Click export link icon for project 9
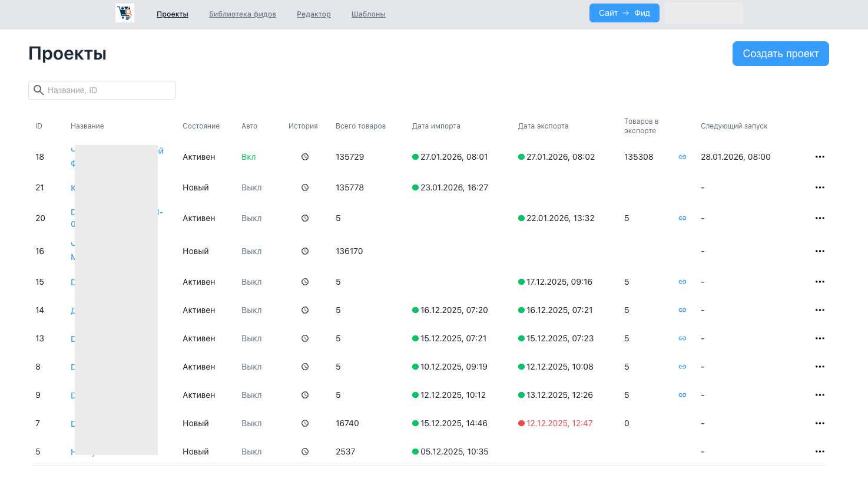The width and height of the screenshot is (868, 481). pyautogui.click(x=683, y=395)
